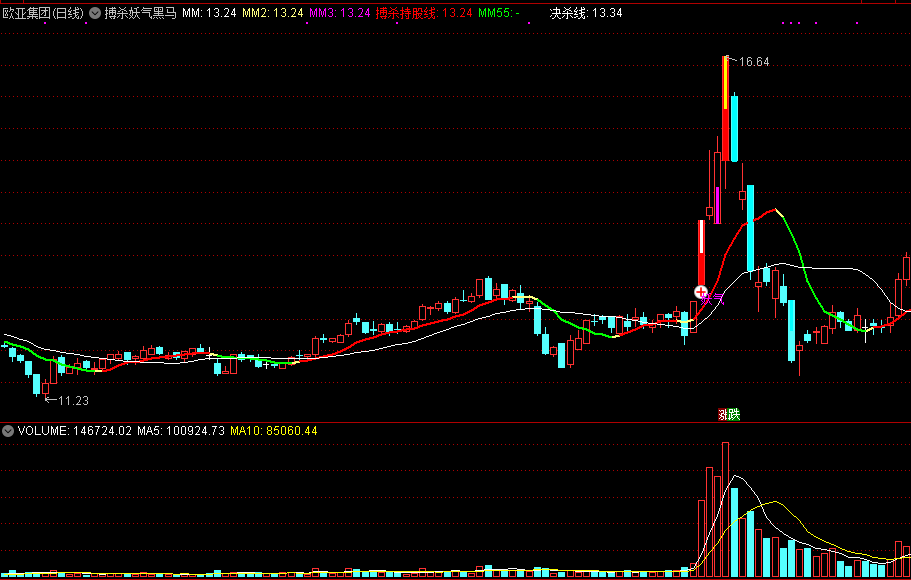The width and height of the screenshot is (911, 580).
Task: Click the 涨跌 tag at chart bottom
Action: click(x=729, y=414)
